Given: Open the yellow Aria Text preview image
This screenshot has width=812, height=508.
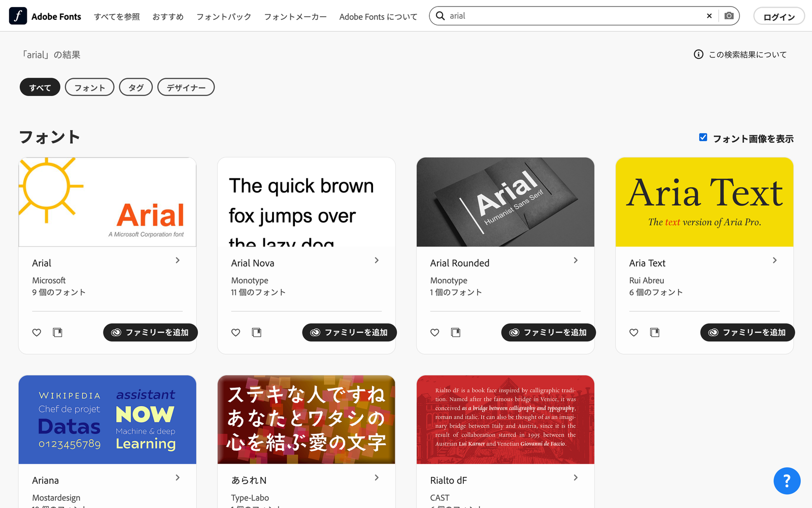Looking at the screenshot, I should (704, 202).
